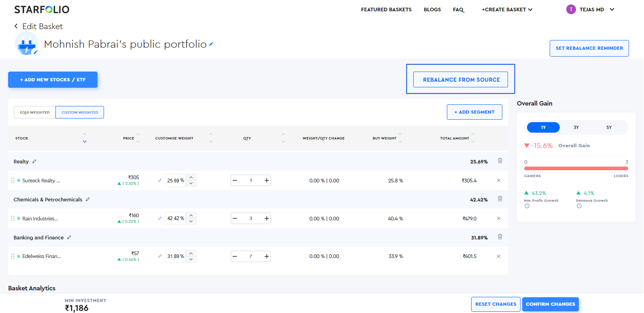Delete Banking and Finance segment trash icon
This screenshot has height=313, width=644.
(x=500, y=237)
